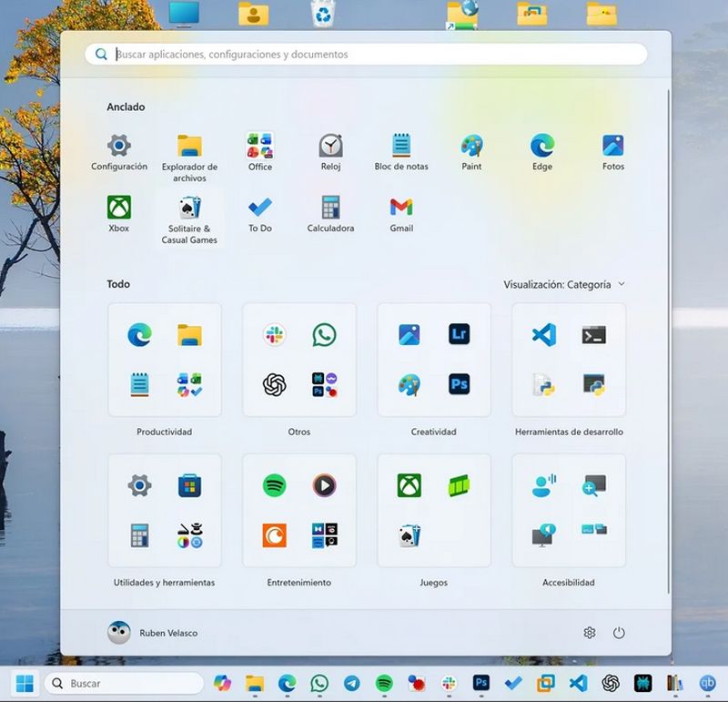
Task: Launch the Fotos app
Action: [613, 148]
